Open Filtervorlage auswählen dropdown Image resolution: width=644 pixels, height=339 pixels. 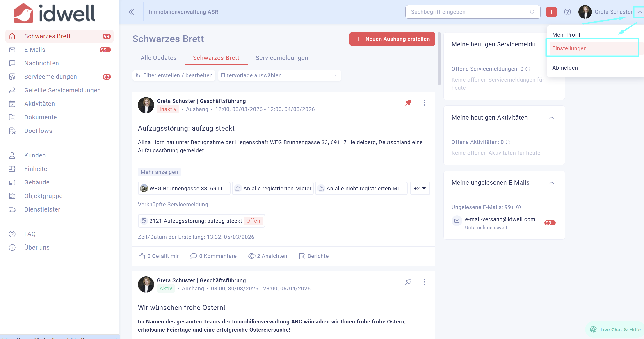coord(279,75)
